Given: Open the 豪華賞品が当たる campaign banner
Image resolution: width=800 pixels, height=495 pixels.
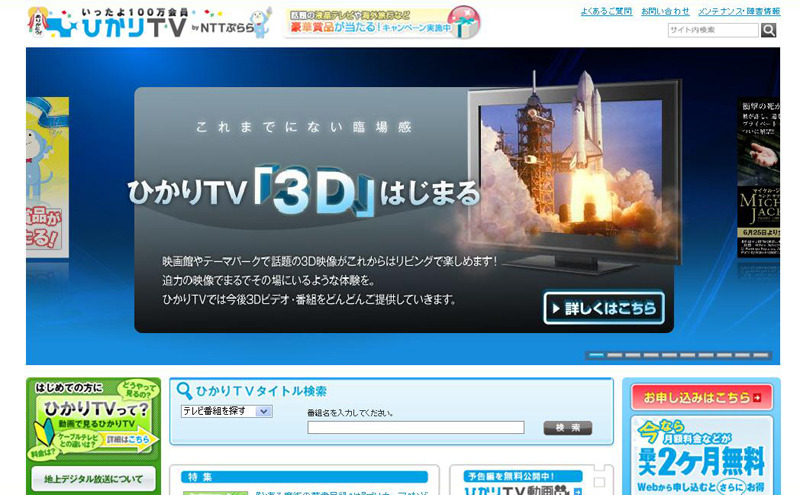Looking at the screenshot, I should coord(383,22).
